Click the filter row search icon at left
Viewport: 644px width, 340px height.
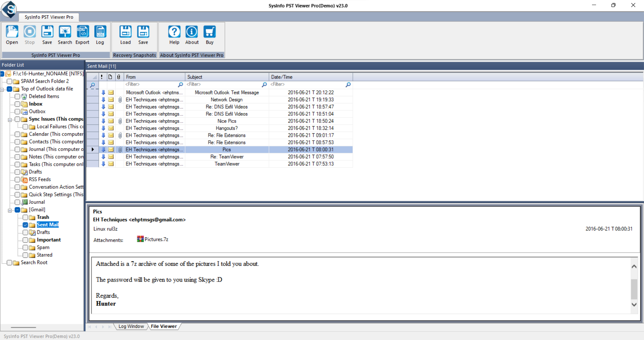(93, 85)
